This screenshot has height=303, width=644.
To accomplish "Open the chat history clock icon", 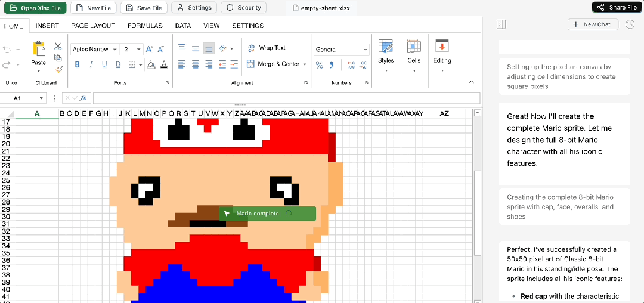I will click(630, 24).
